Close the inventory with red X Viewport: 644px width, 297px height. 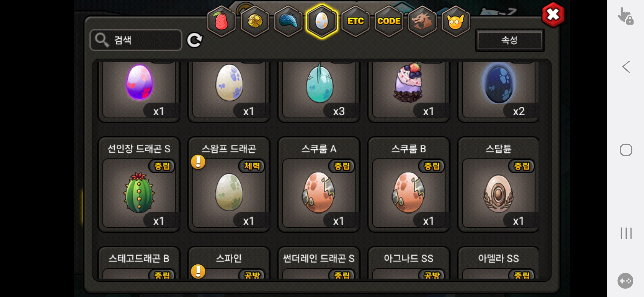553,15
